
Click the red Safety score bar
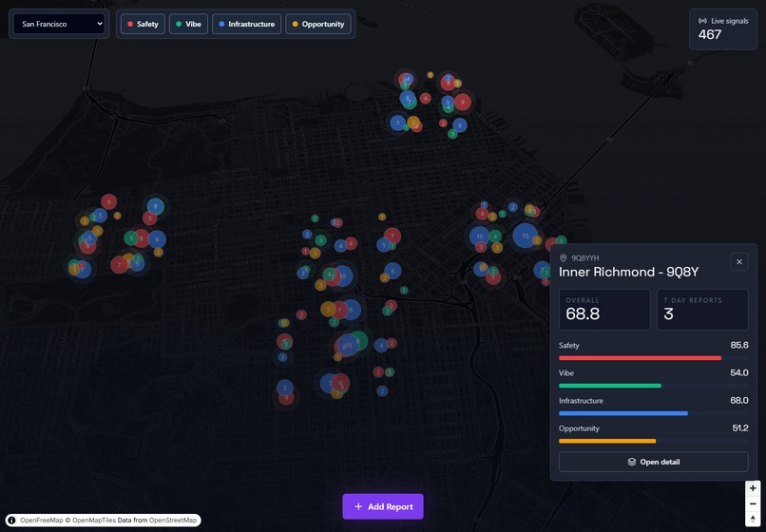coord(640,358)
